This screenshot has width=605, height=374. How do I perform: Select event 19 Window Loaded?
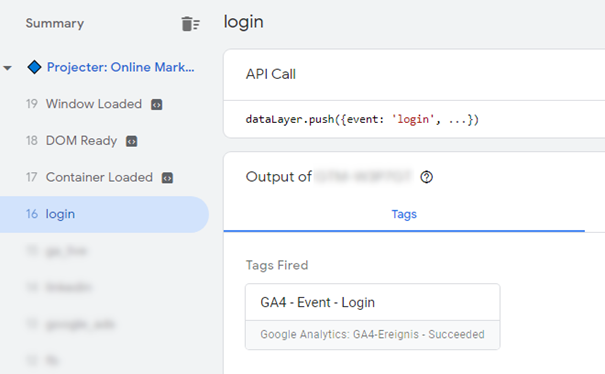pos(94,104)
